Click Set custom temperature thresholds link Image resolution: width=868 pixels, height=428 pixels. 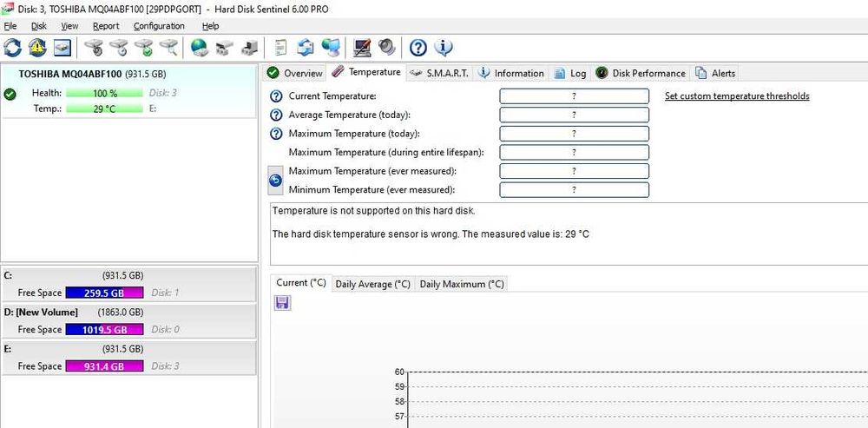(737, 96)
